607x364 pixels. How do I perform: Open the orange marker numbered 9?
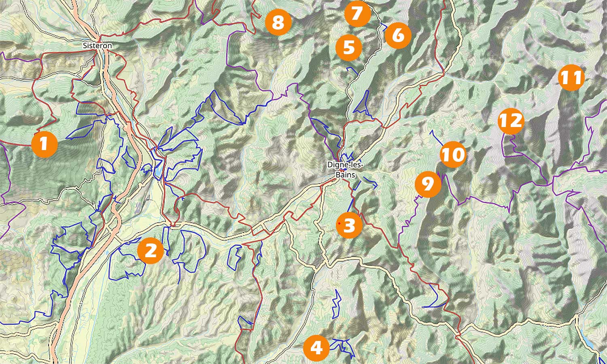click(x=428, y=184)
